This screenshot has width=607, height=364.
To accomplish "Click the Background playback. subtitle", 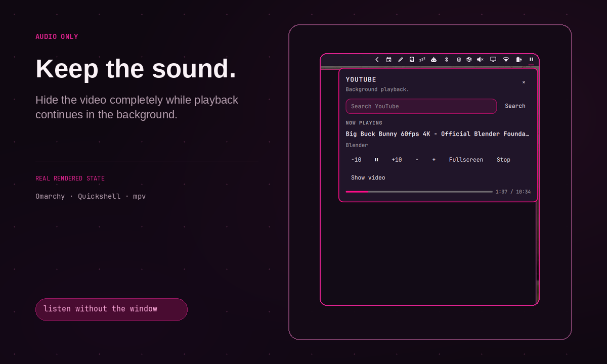I will [x=377, y=89].
